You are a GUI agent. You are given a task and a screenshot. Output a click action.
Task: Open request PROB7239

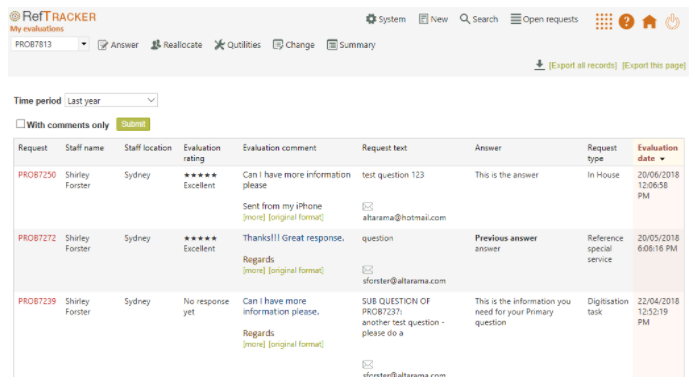click(x=37, y=301)
